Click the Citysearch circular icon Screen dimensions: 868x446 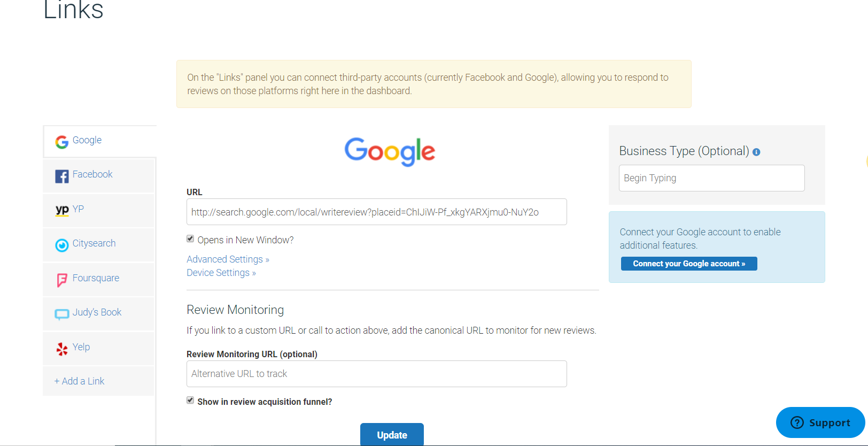(62, 245)
